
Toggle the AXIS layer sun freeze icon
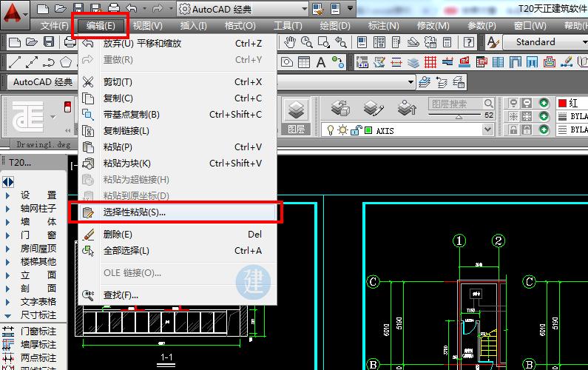pos(342,130)
